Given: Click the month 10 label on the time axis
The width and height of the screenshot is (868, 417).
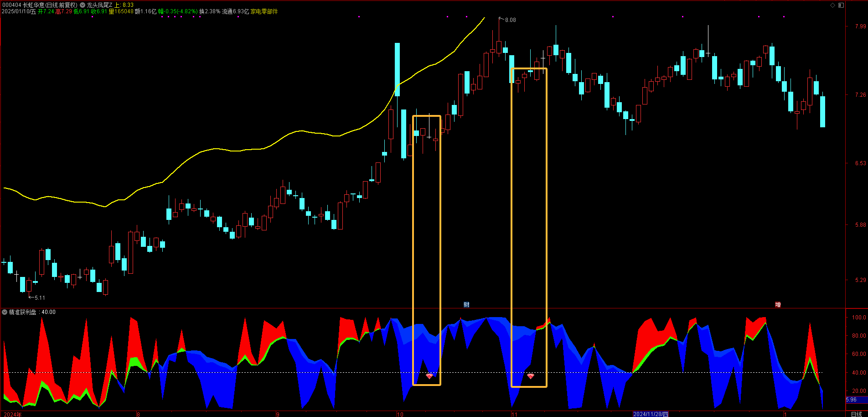Looking at the screenshot, I should (x=400, y=414).
